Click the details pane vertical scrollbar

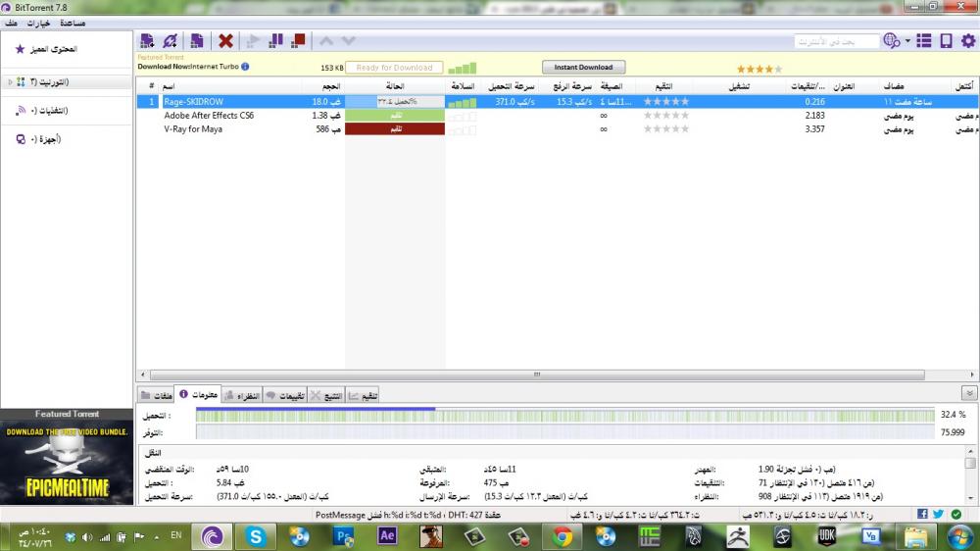click(970, 475)
